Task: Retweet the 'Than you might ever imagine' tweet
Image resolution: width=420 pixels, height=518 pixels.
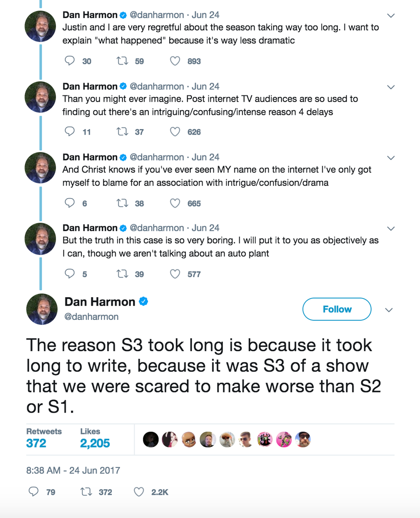Action: point(123,132)
